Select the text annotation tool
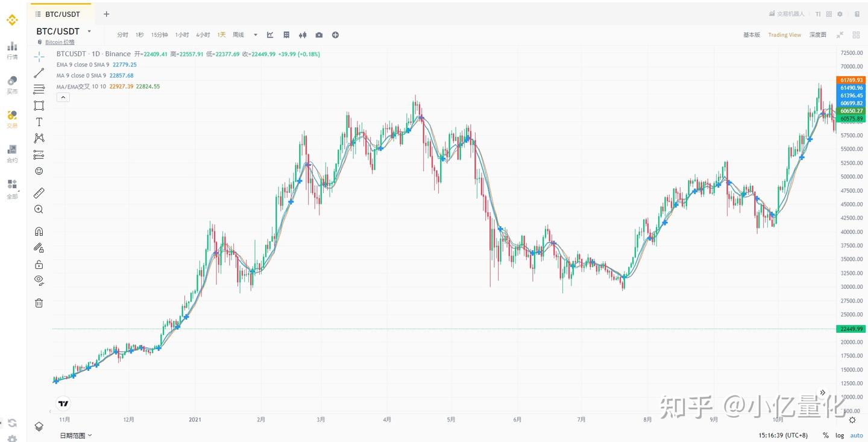This screenshot has width=868, height=442. pos(39,121)
